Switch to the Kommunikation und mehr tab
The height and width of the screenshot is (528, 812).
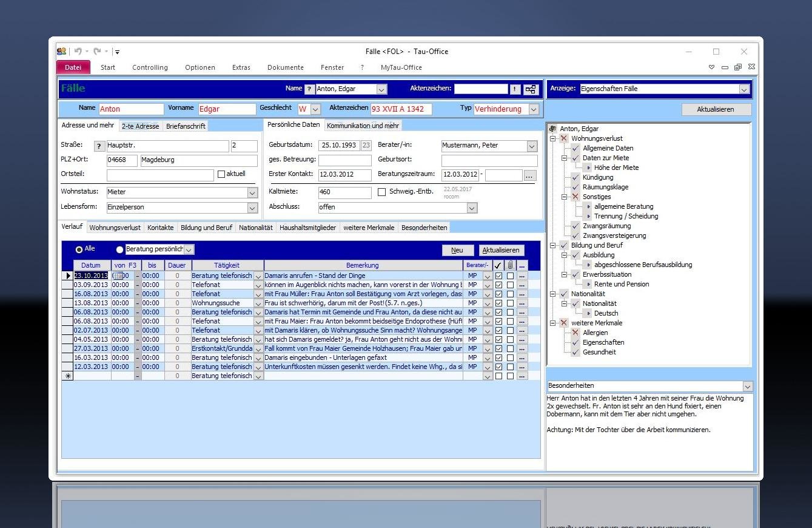(363, 126)
